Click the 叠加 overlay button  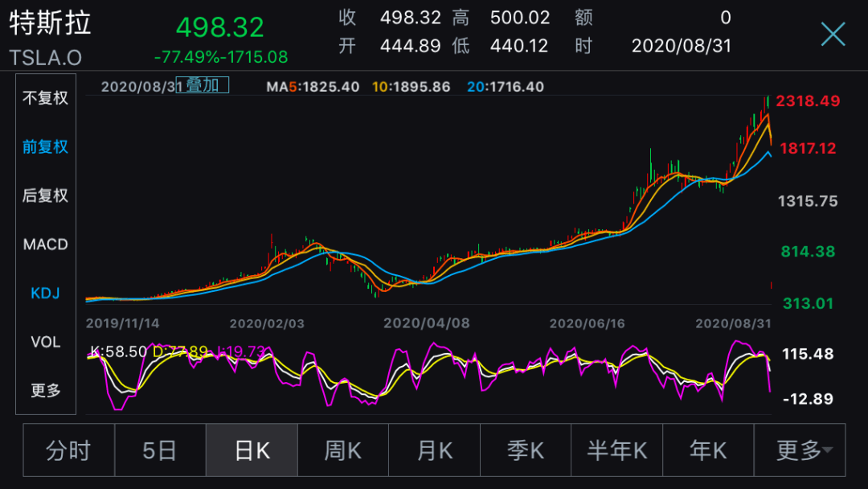[203, 85]
